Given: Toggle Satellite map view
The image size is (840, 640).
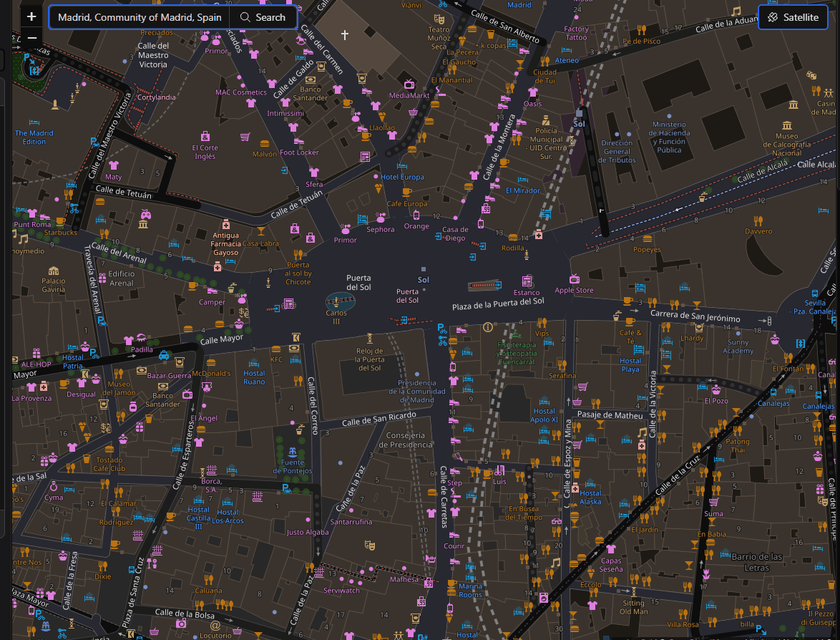Looking at the screenshot, I should 792,17.
